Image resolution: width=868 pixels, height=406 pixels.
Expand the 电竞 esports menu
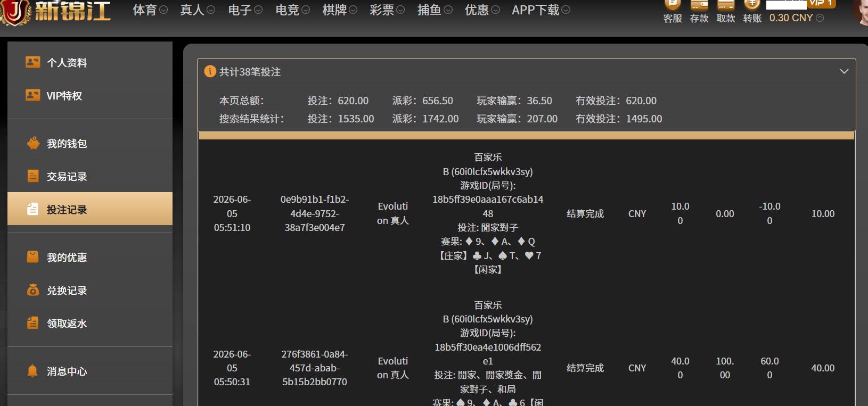[x=293, y=10]
